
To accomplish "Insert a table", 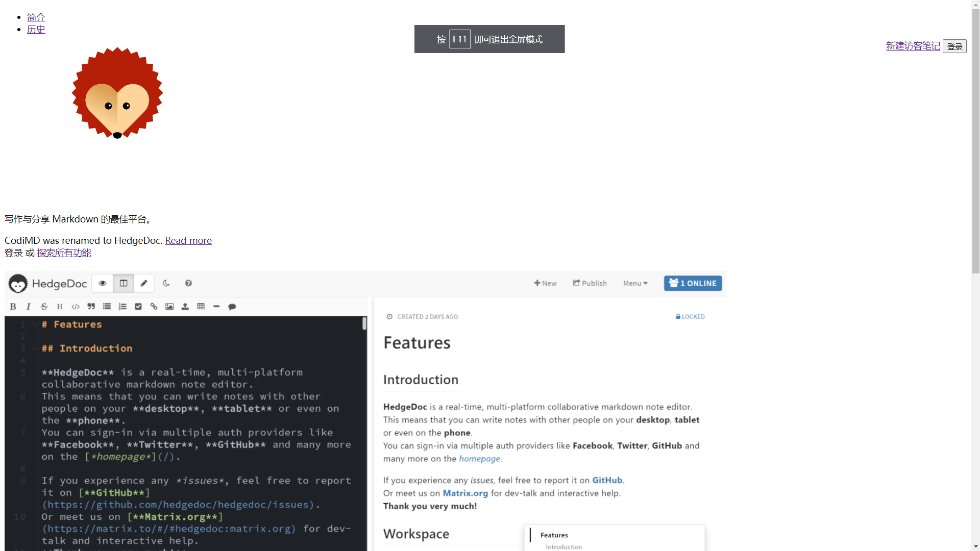I will [201, 306].
